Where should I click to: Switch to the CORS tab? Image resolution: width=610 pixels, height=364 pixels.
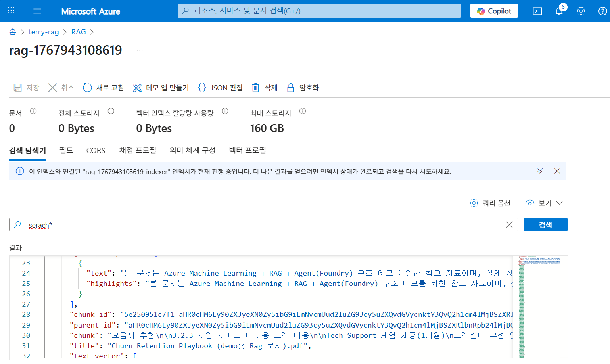[x=96, y=151]
